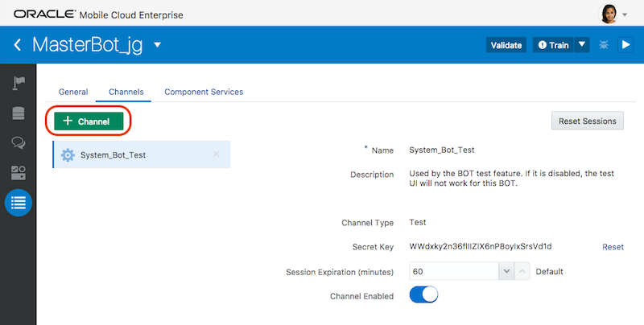Go back using the left chevron
644x325 pixels.
(x=17, y=45)
